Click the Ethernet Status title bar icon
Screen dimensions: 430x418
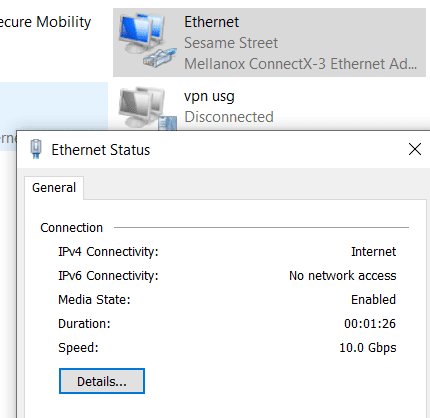point(36,149)
